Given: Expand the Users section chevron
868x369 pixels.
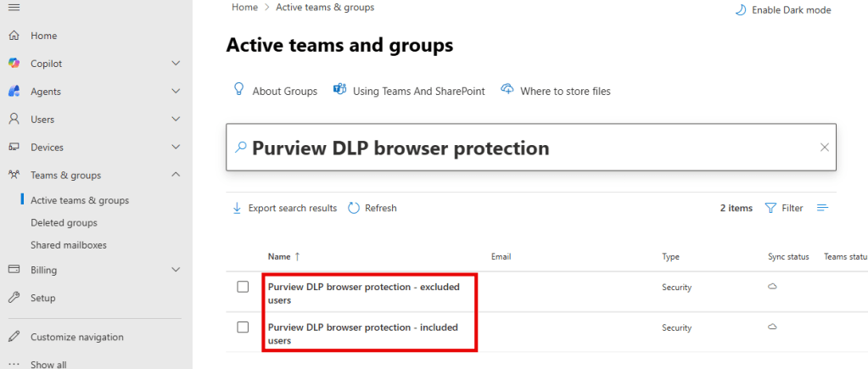Looking at the screenshot, I should click(176, 120).
